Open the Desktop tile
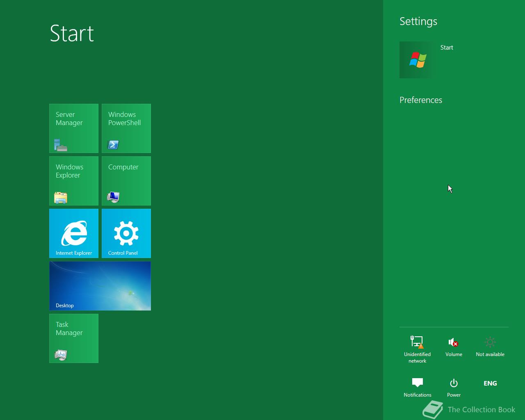The width and height of the screenshot is (525, 420). [x=100, y=286]
